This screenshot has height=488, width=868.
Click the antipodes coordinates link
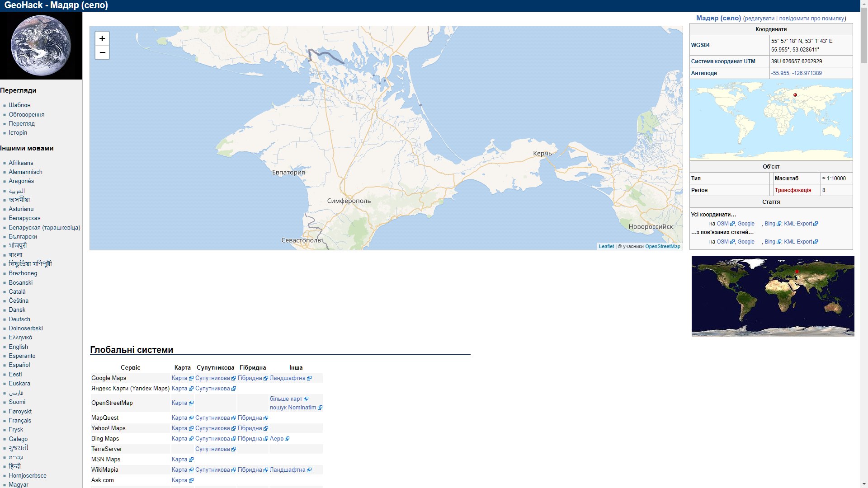tap(797, 73)
